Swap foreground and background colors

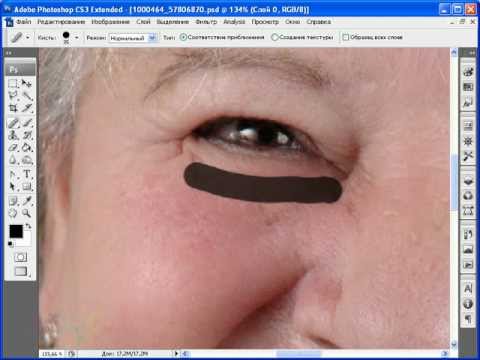tap(29, 226)
